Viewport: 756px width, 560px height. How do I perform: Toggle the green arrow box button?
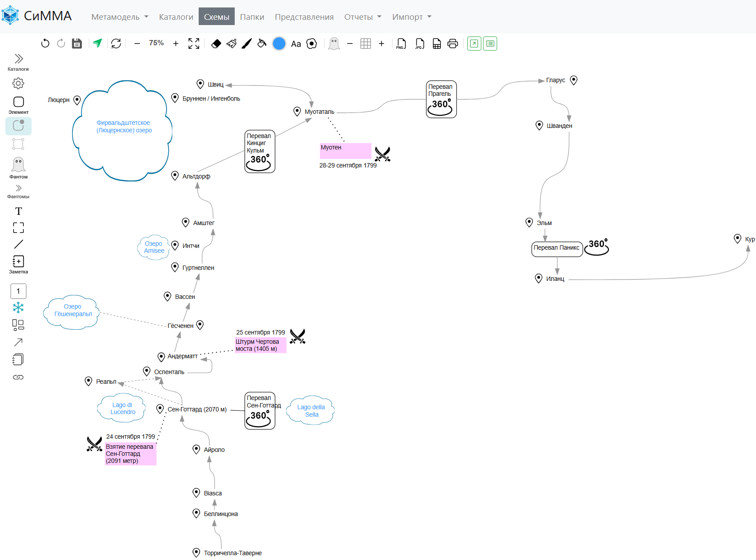pyautogui.click(x=474, y=44)
